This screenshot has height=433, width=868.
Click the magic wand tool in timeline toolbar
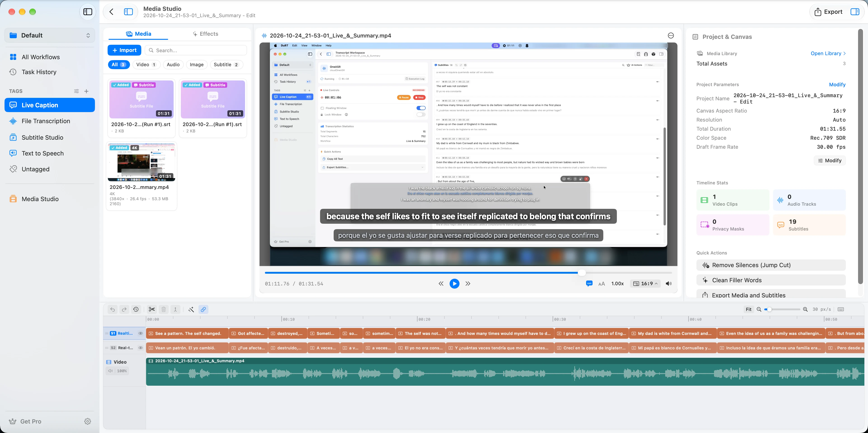tap(191, 309)
